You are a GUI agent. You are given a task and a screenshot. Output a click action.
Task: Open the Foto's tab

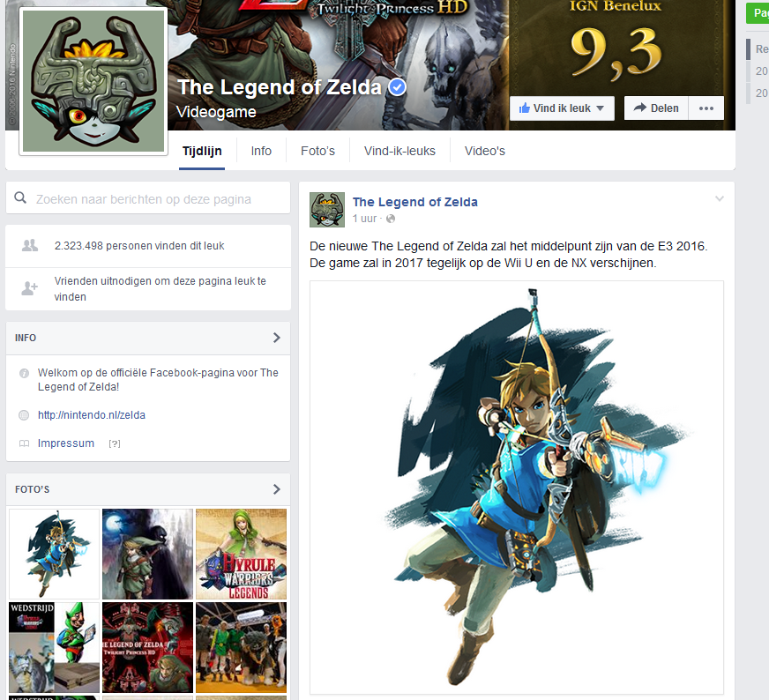click(317, 151)
